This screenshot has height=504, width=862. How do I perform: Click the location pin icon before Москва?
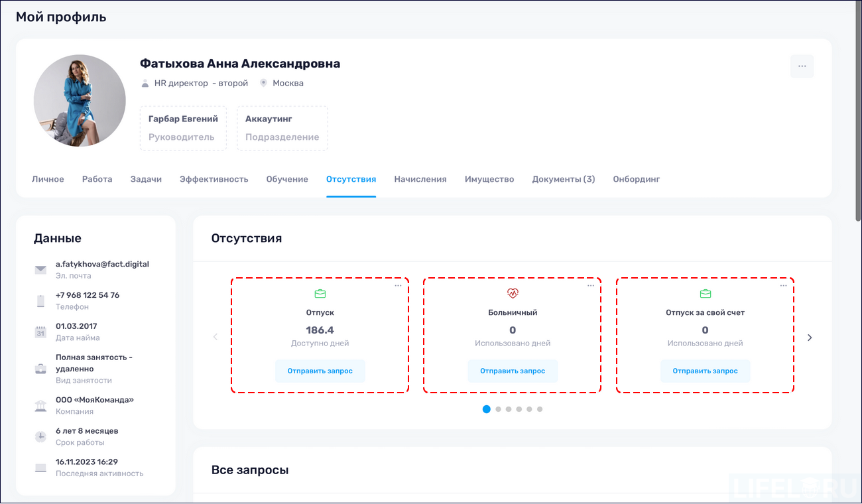(263, 83)
